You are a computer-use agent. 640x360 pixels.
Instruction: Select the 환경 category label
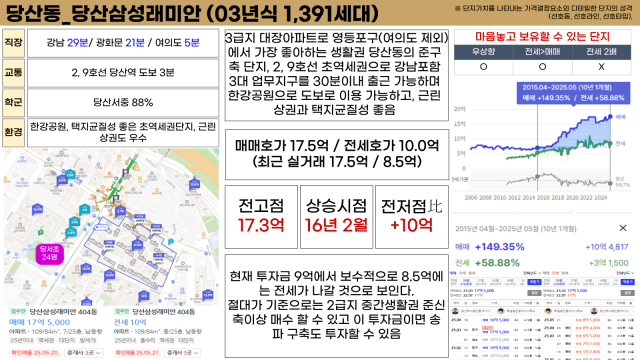coord(13,132)
